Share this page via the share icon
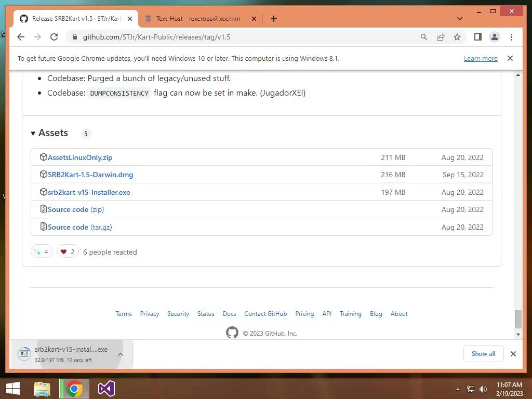The width and height of the screenshot is (532, 399). point(441,37)
